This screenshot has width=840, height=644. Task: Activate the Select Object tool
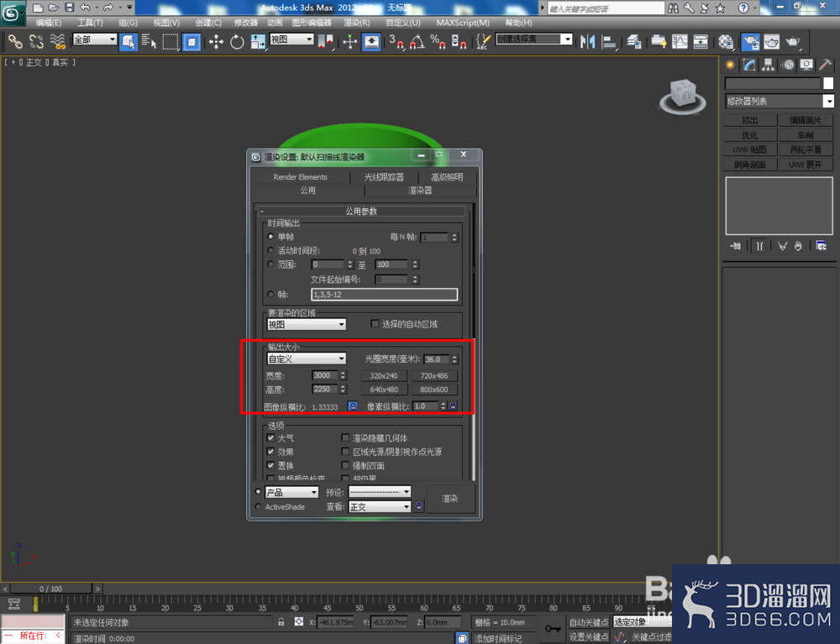pos(129,42)
